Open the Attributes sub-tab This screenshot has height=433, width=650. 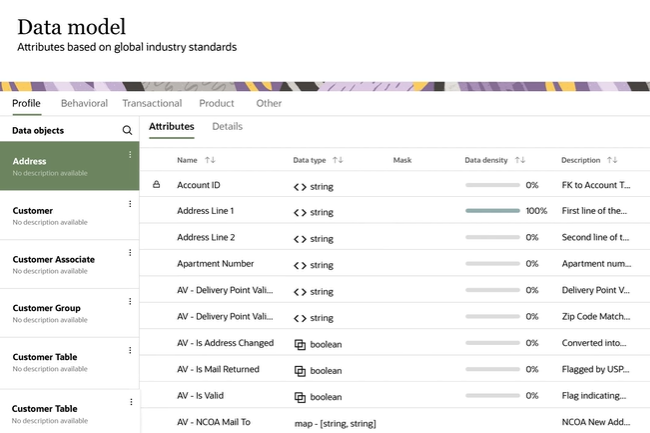(172, 126)
